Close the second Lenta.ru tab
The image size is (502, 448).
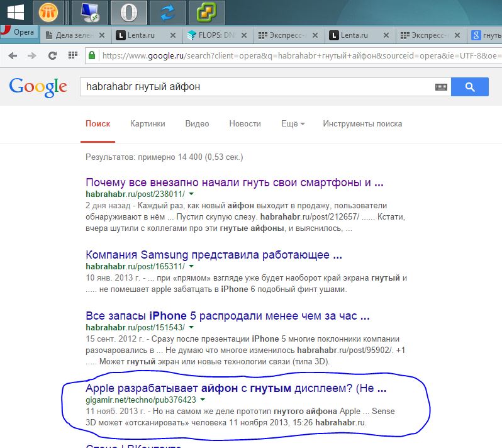tap(386, 35)
